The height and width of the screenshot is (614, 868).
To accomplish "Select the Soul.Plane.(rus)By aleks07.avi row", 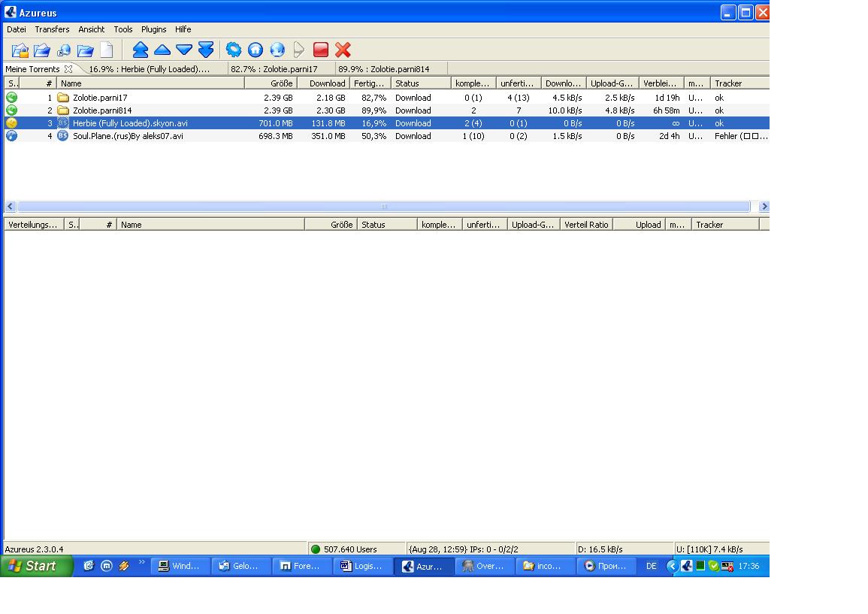I will (x=386, y=135).
